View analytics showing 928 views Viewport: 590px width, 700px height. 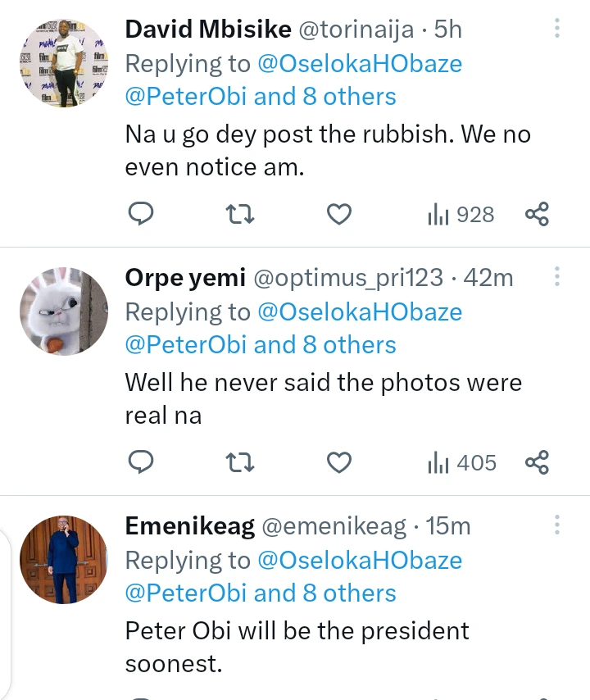click(x=461, y=215)
